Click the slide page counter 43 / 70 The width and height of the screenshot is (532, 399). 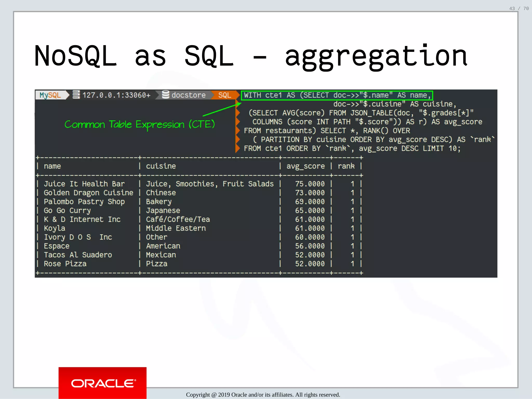coord(519,9)
